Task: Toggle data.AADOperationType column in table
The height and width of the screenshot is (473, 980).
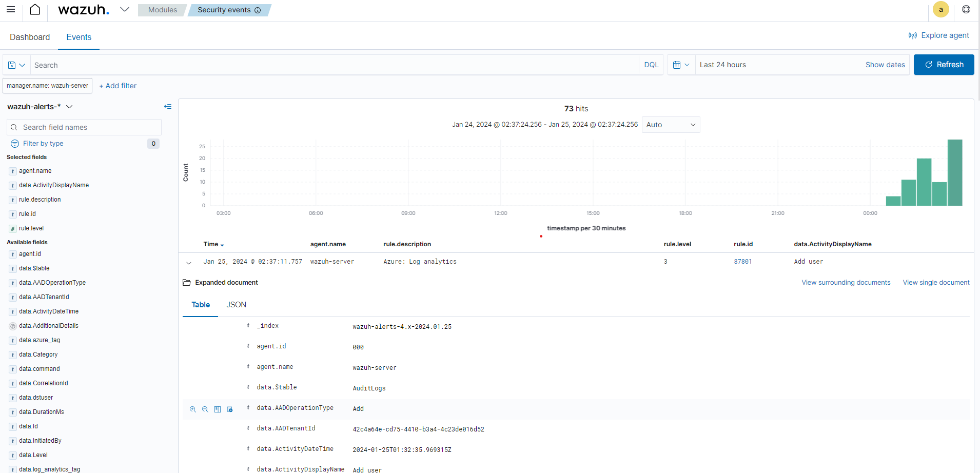Action: tap(218, 409)
